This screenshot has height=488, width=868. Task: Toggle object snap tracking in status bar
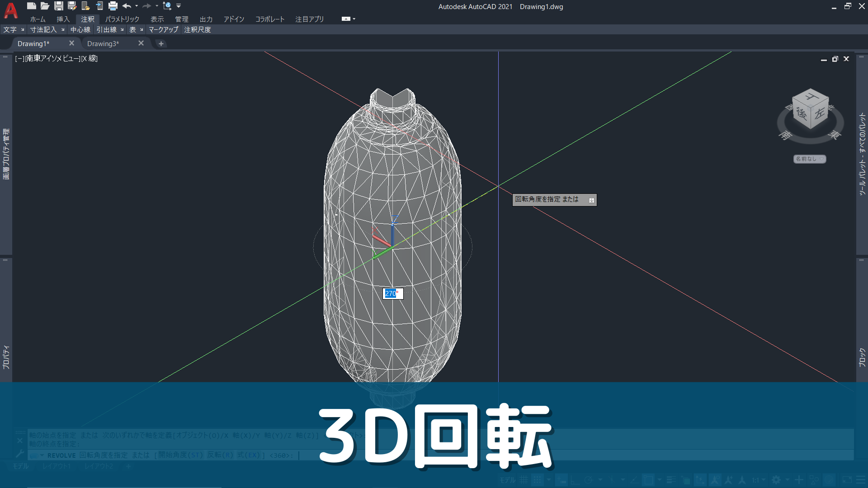click(x=611, y=479)
